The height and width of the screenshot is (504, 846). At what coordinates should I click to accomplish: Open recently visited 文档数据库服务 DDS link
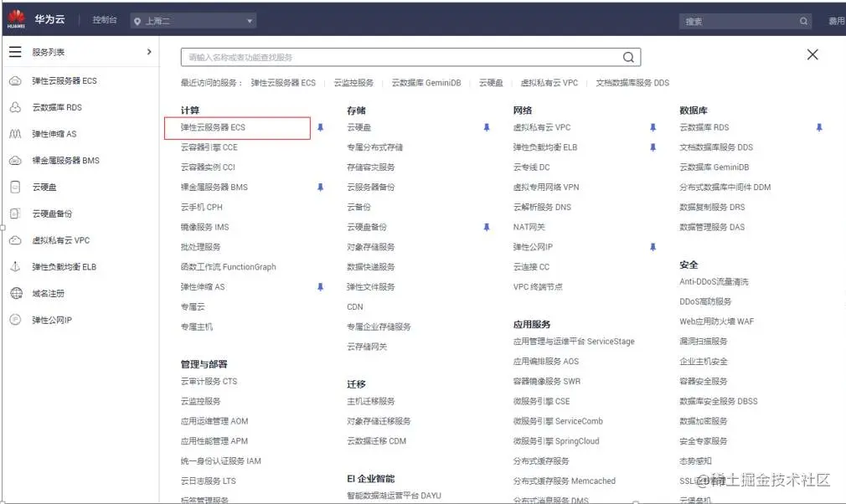tap(632, 83)
